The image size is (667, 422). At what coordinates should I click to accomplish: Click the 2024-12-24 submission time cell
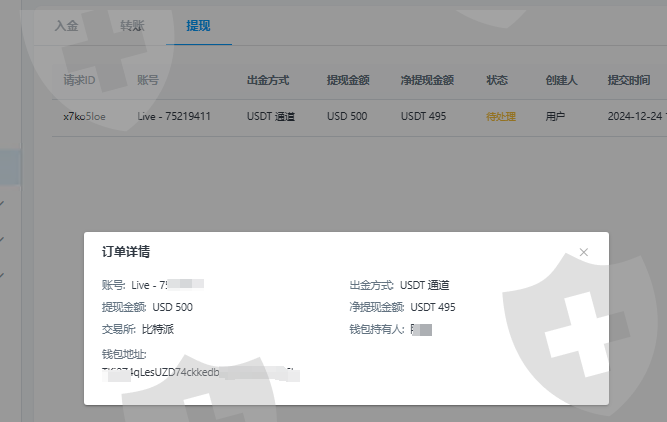click(636, 116)
